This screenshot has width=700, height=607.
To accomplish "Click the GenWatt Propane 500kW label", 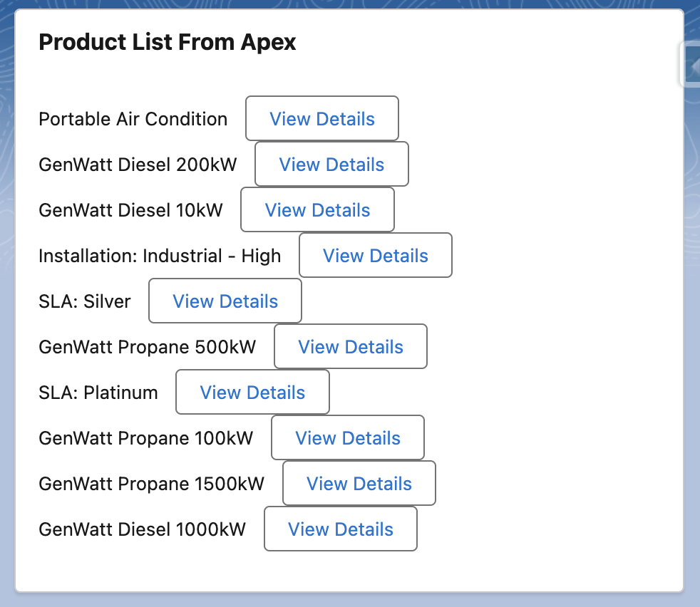I will click(148, 347).
